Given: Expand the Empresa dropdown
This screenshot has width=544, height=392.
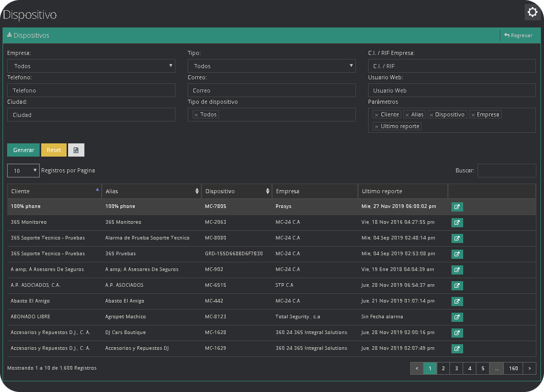Looking at the screenshot, I should 91,66.
